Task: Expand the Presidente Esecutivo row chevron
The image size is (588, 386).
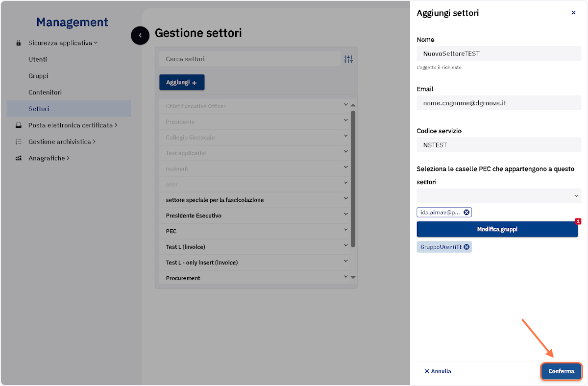Action: 345,214
